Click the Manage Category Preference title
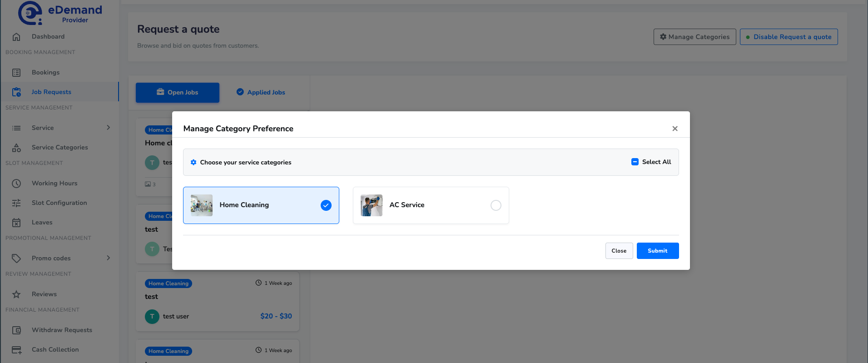The image size is (868, 363). pos(238,129)
